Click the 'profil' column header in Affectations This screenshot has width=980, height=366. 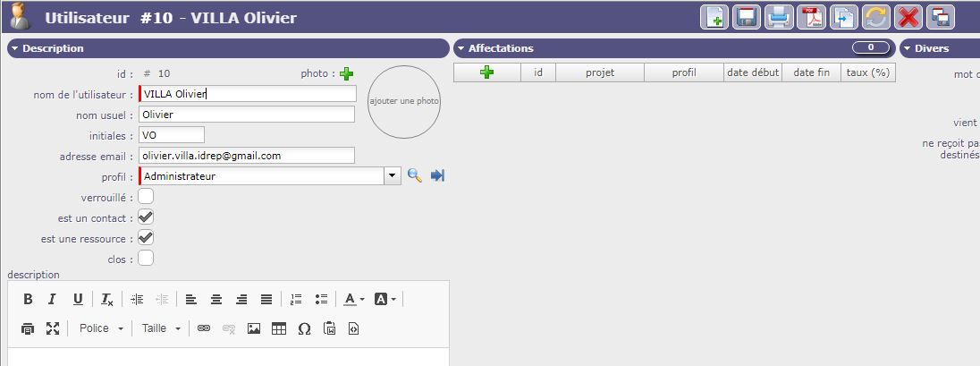[x=684, y=72]
